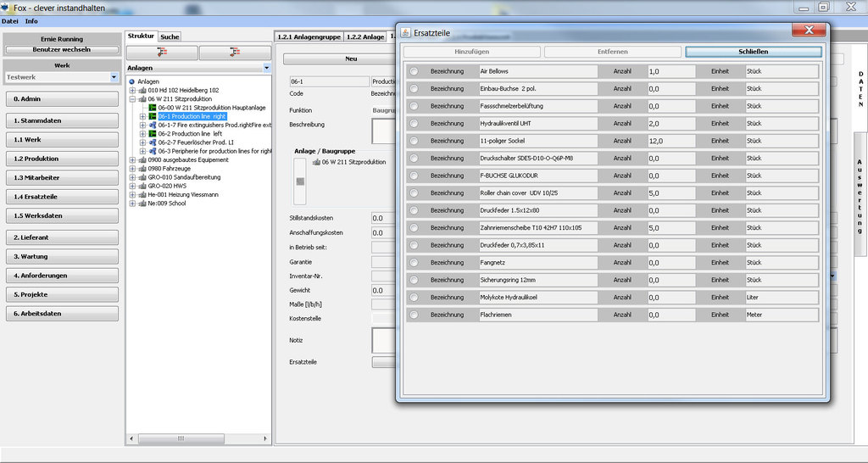Select the Hydraulikventil UHT radio button
This screenshot has height=463, width=868.
415,123
